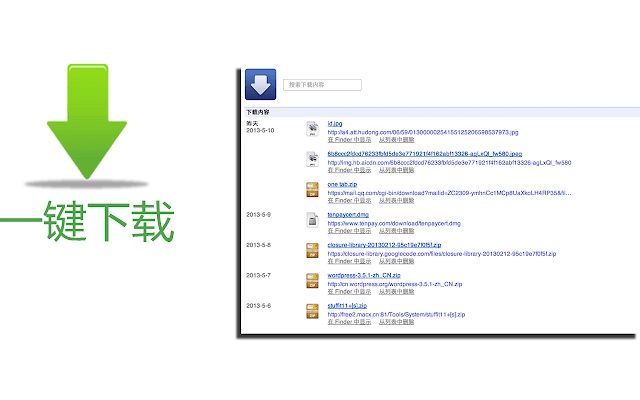Remove the wordpress zip from list
640x400 pixels.
396,291
